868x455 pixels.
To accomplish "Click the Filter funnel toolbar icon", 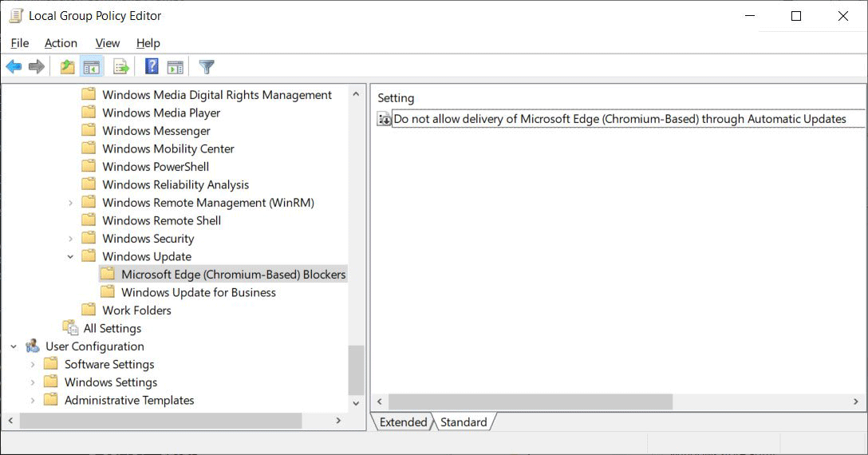I will click(x=207, y=67).
